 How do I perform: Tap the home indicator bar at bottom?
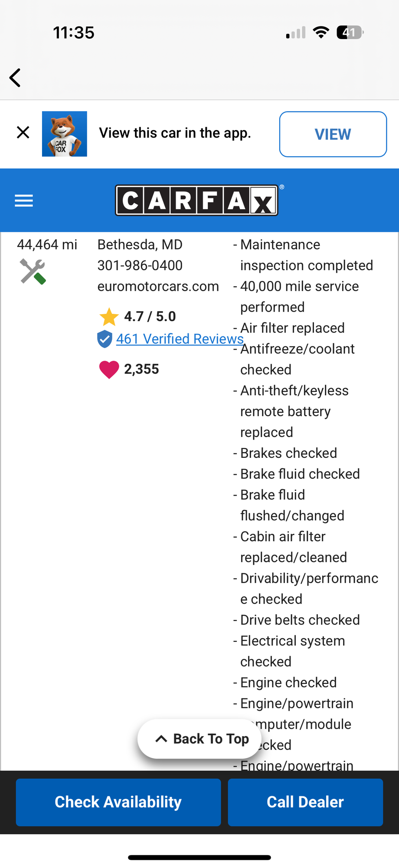point(199,857)
